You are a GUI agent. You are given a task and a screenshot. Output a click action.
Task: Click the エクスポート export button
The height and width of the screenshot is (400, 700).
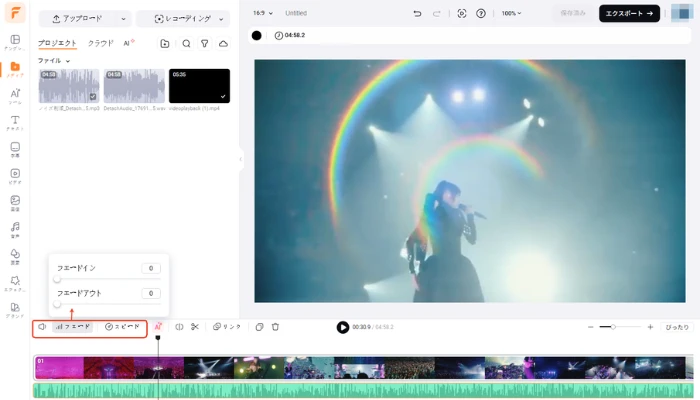[629, 13]
